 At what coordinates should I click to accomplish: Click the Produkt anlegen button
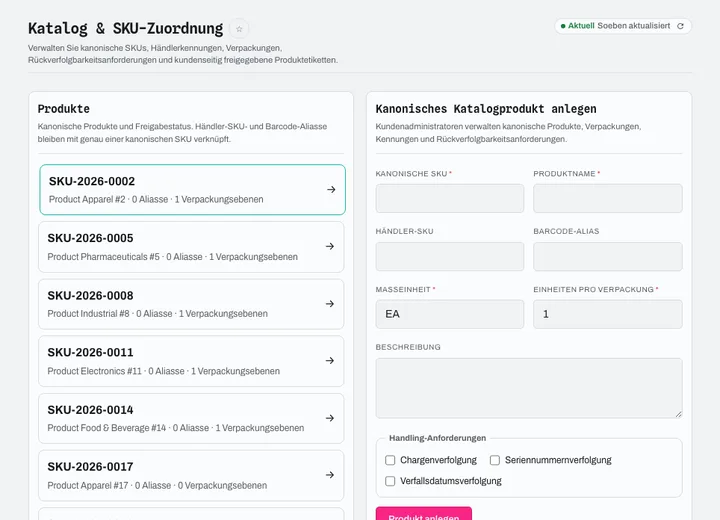tap(423, 514)
